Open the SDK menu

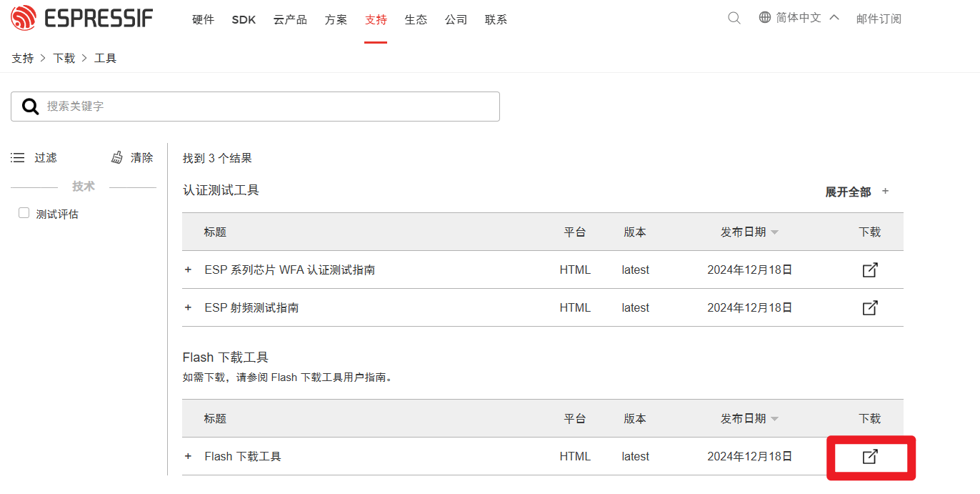pos(244,20)
